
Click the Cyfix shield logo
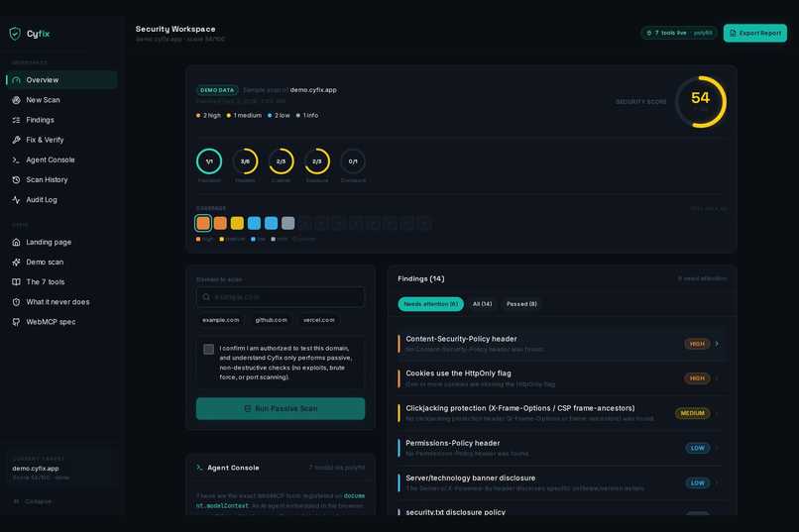[x=15, y=34]
